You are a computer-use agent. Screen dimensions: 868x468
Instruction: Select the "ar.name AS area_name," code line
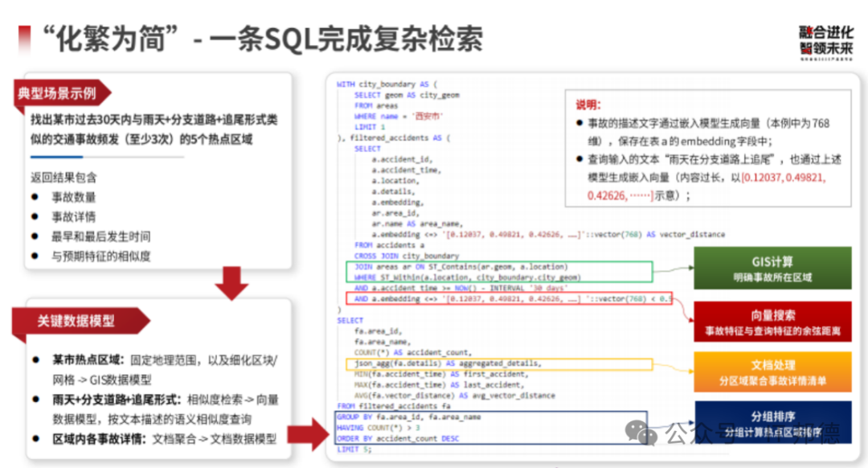[x=418, y=224]
